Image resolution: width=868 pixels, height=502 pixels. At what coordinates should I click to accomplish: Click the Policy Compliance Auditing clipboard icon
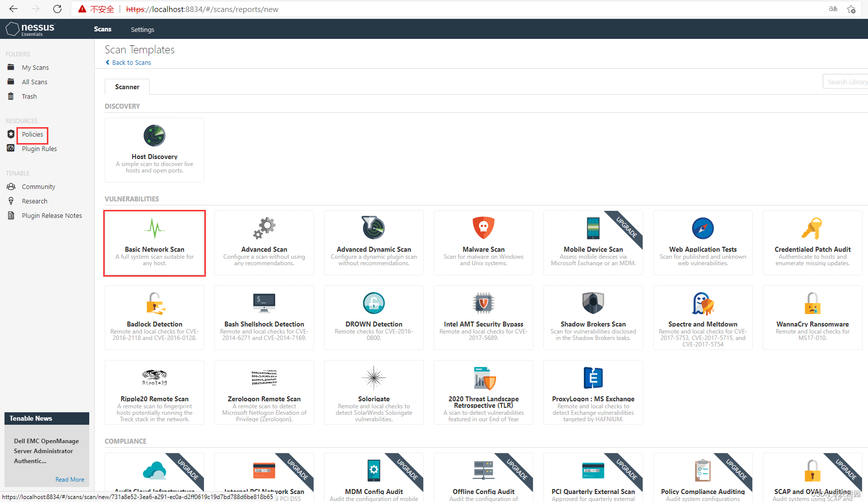703,471
